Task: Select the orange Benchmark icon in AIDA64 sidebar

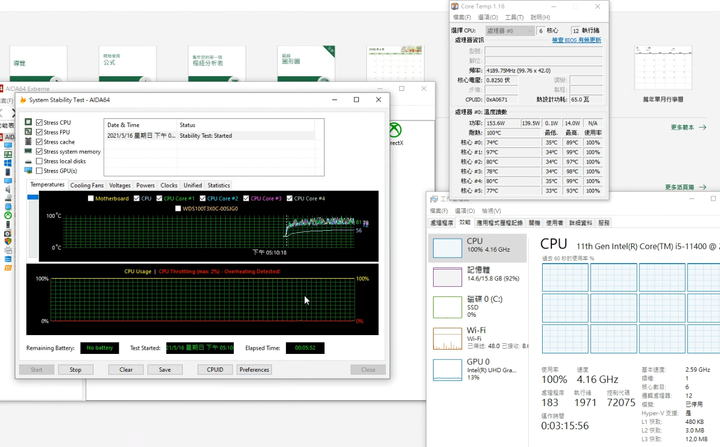Action: [8, 267]
